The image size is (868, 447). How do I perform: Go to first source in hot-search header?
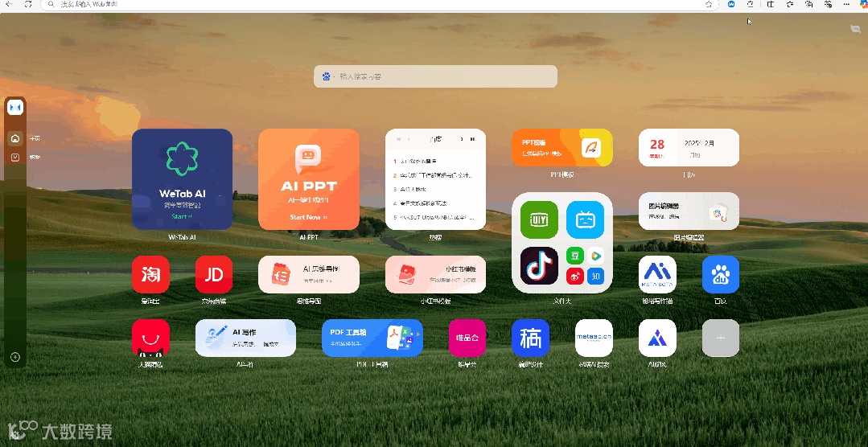tap(398, 139)
